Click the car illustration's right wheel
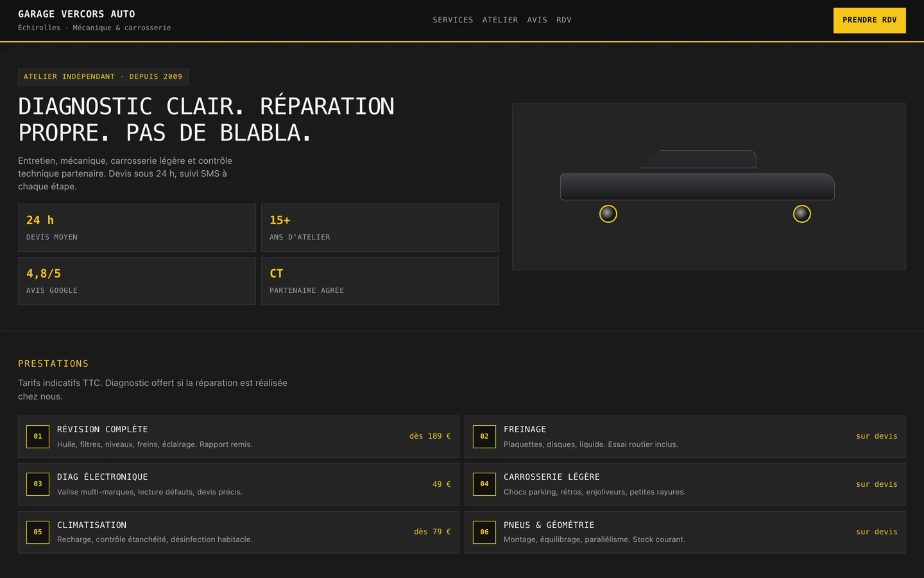This screenshot has width=924, height=578. click(802, 214)
